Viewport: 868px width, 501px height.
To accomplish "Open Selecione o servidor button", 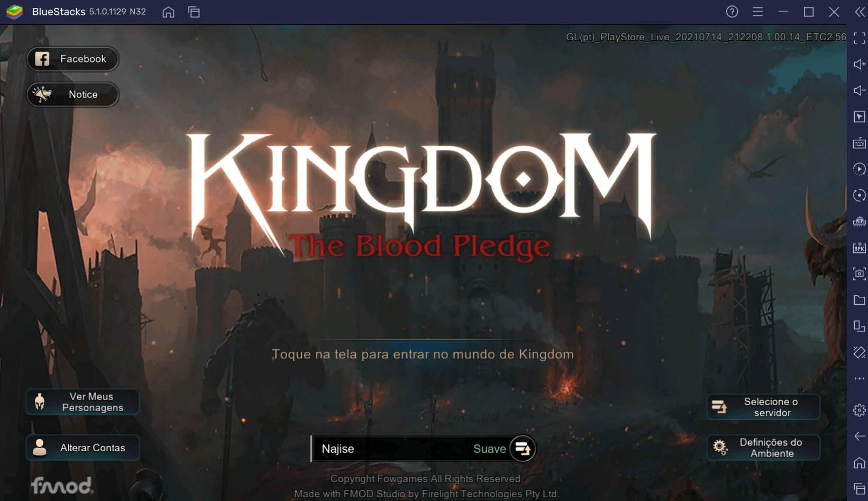I will pyautogui.click(x=763, y=407).
